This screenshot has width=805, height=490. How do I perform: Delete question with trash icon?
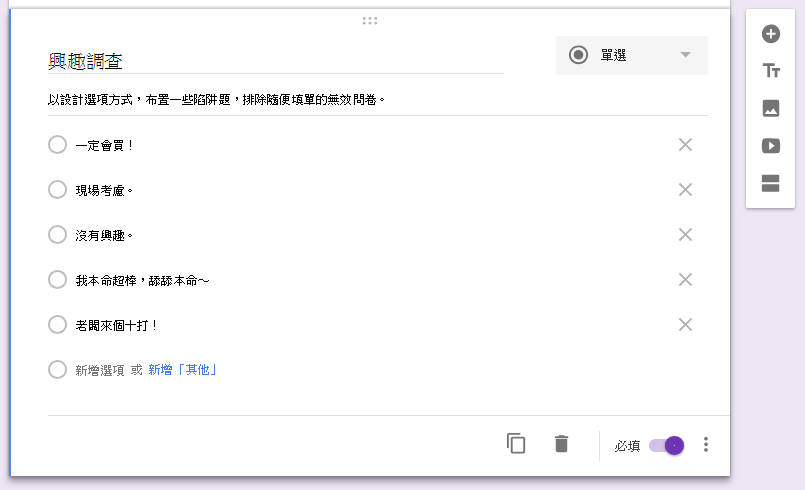coord(561,444)
